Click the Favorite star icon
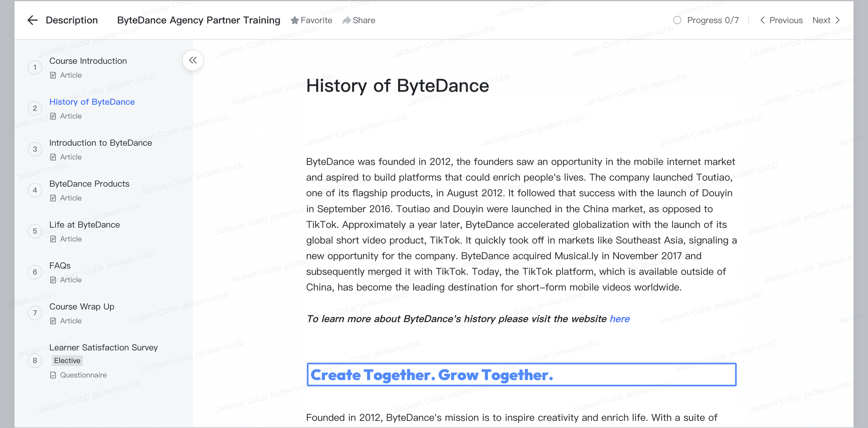The image size is (868, 428). 294,20
